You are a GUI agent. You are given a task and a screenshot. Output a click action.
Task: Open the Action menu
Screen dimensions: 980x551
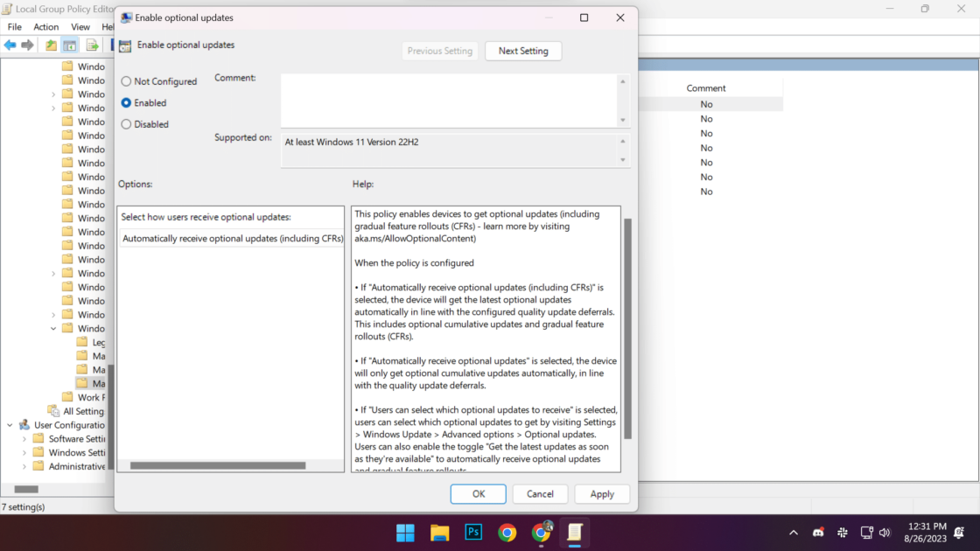click(45, 27)
